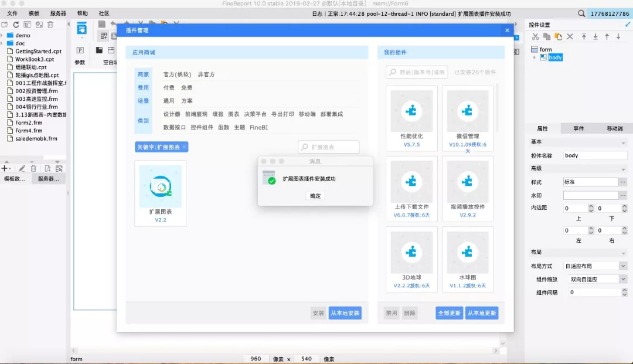Open the 社区 menu
This screenshot has width=633, height=364.
[104, 13]
